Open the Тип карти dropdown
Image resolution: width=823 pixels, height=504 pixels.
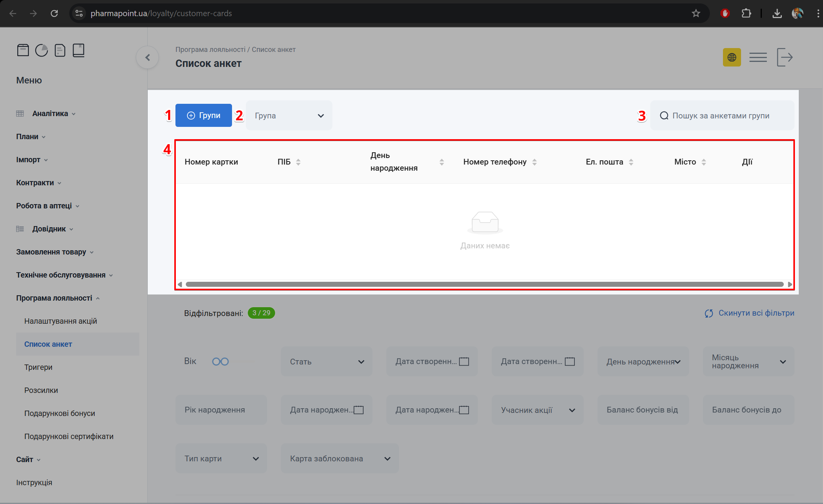pos(221,459)
